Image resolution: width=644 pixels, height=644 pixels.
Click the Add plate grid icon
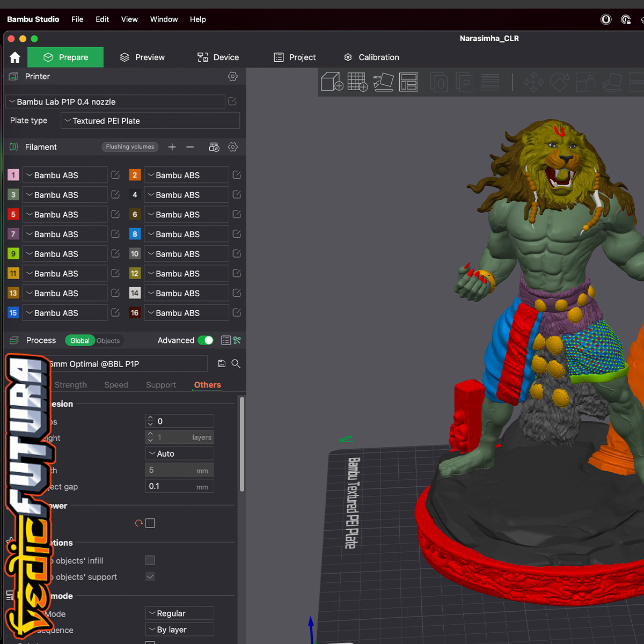coord(357,82)
